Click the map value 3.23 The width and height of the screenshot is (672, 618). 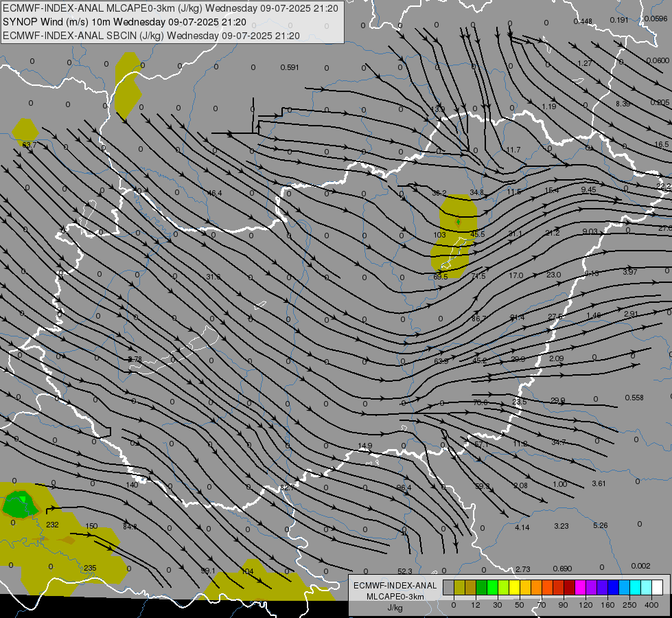click(x=561, y=526)
